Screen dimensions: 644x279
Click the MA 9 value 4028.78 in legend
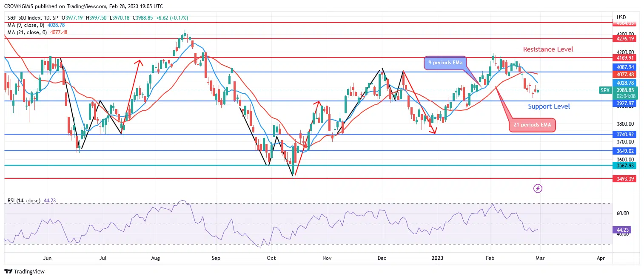pos(56,25)
